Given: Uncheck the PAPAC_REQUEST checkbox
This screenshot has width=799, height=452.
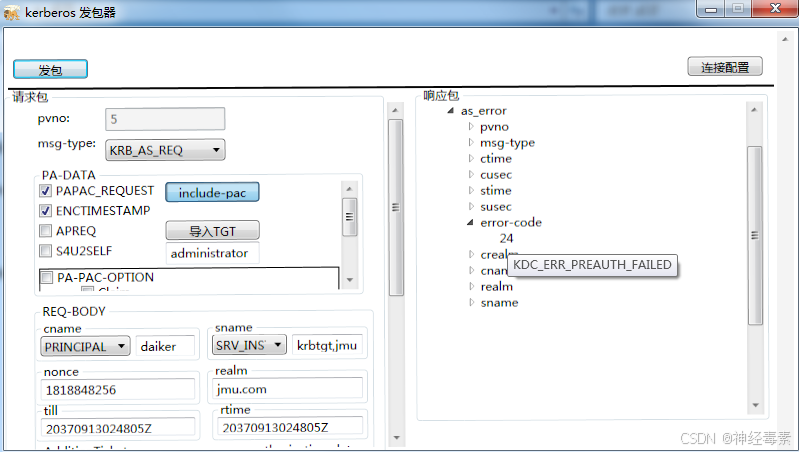Looking at the screenshot, I should 45,191.
